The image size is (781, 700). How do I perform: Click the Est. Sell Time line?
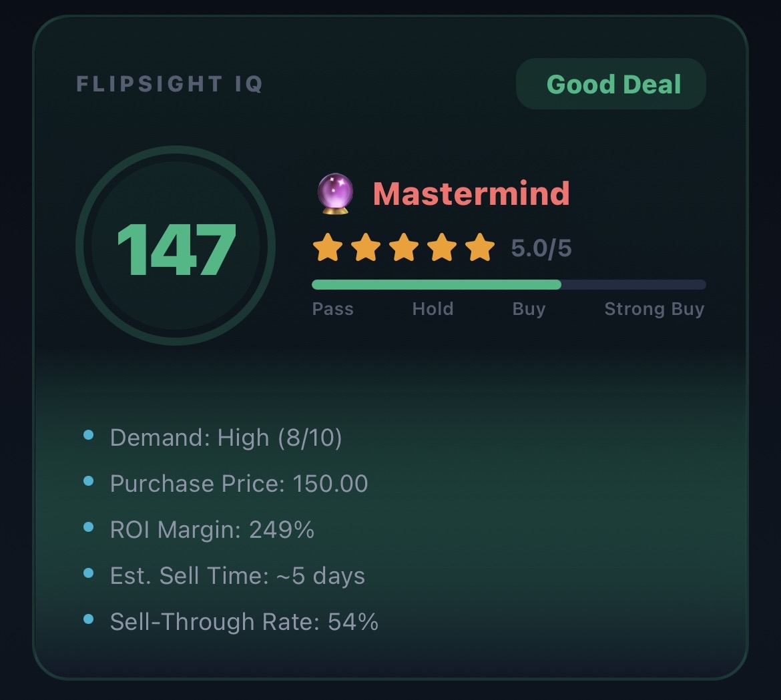click(238, 576)
